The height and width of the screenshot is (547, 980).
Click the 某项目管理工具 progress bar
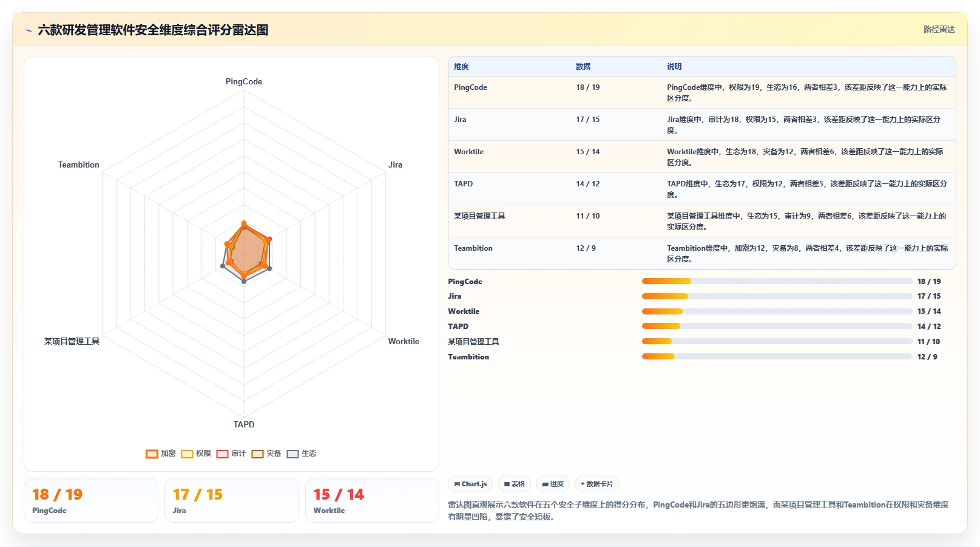click(x=777, y=341)
